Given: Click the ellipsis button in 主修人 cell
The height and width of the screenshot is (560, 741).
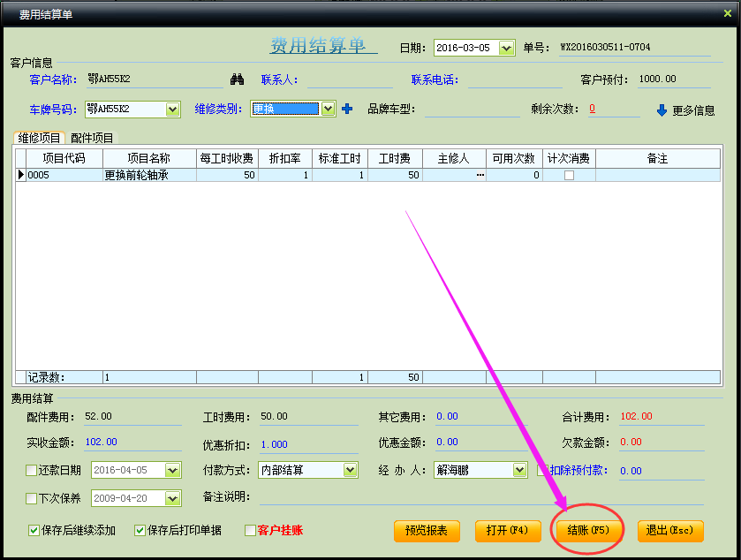Looking at the screenshot, I should pyautogui.click(x=480, y=175).
